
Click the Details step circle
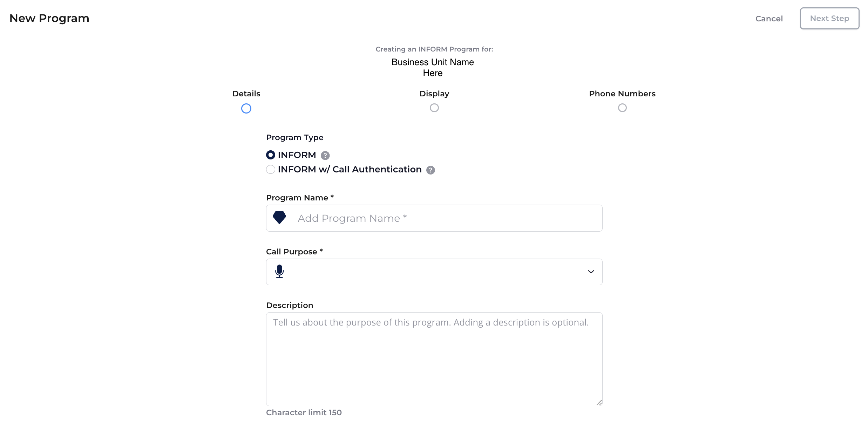pos(246,108)
